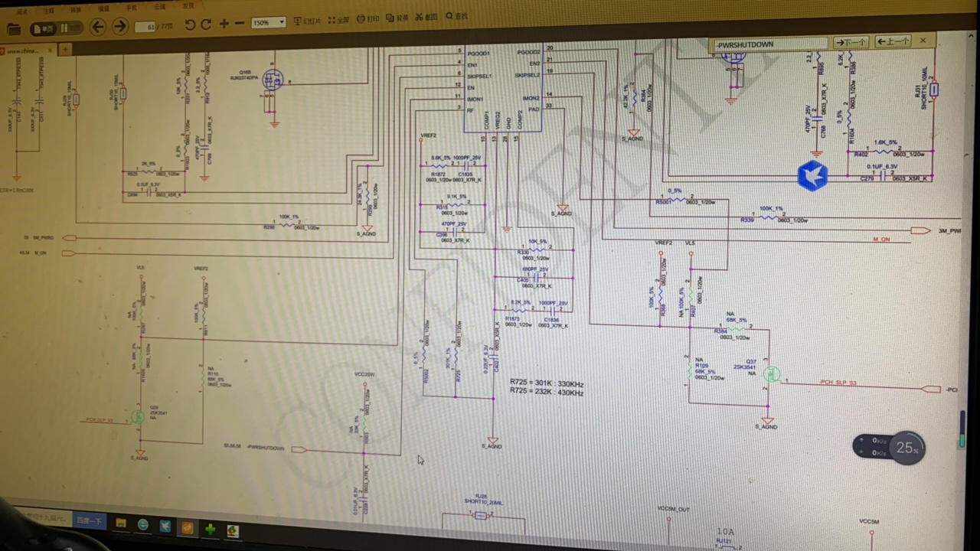Image resolution: width=980 pixels, height=551 pixels.
Task: Click the 3M_PWRG label on left
Action: pos(44,238)
